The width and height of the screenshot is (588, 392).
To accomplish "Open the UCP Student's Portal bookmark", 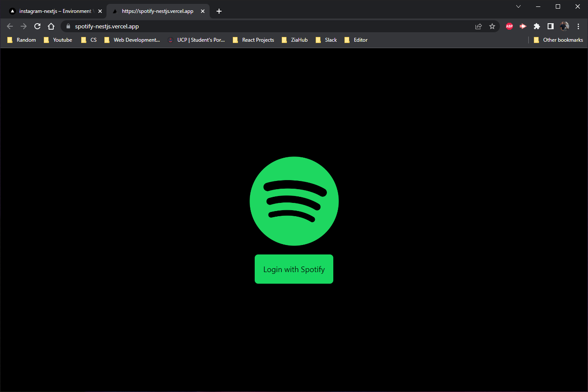I will (196, 40).
